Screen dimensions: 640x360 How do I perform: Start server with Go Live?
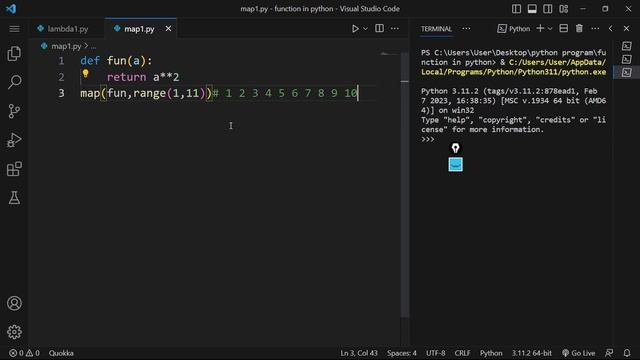pos(579,353)
